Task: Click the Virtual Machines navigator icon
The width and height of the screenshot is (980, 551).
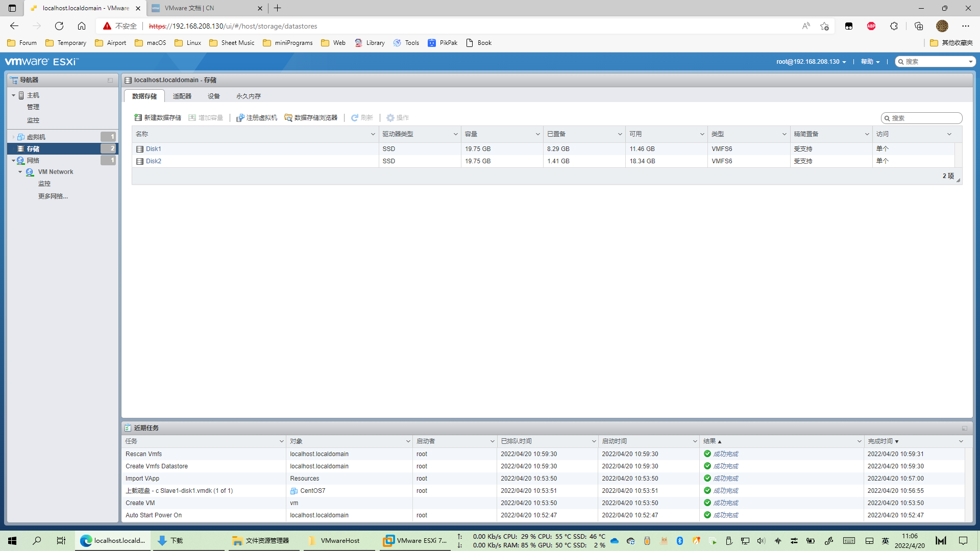Action: point(21,137)
